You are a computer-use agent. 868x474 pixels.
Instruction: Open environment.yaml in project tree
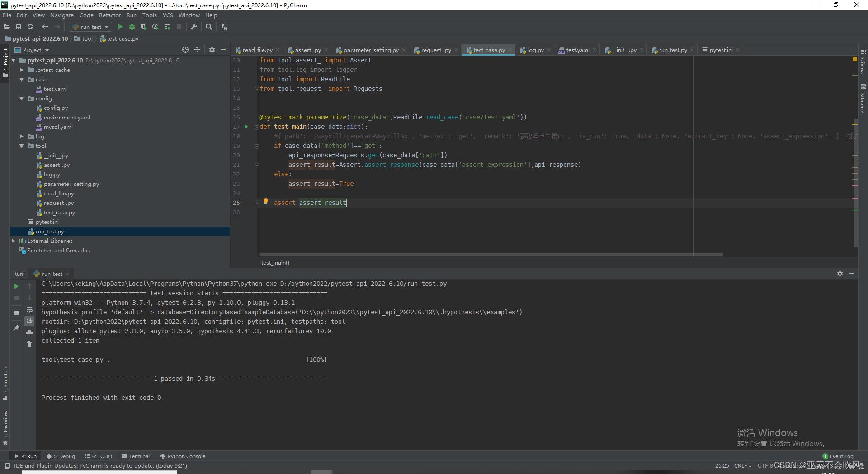click(x=66, y=118)
